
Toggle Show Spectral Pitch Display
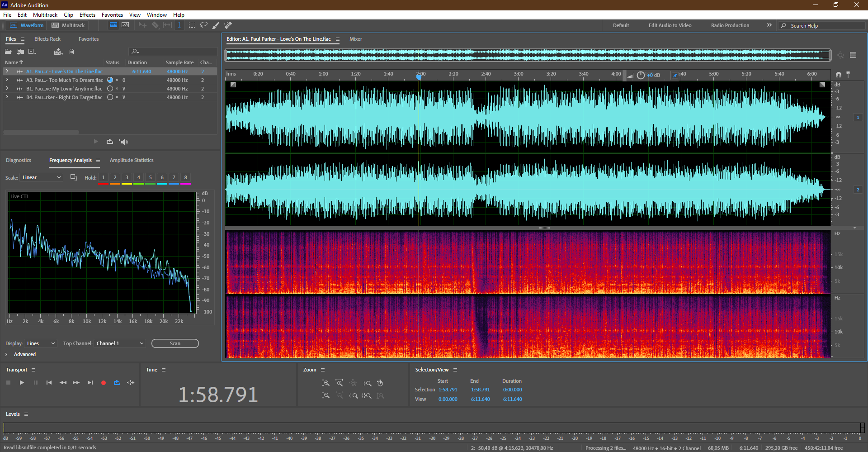tap(125, 25)
